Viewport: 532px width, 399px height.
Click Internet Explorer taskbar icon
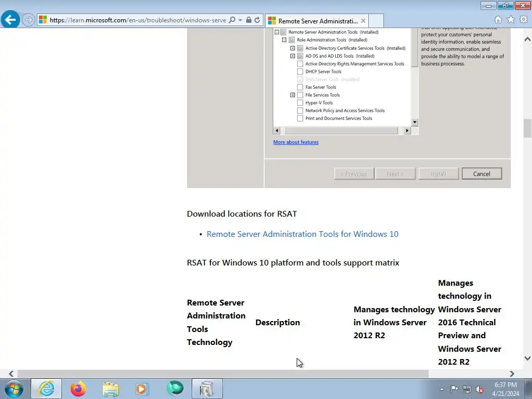[x=46, y=389]
